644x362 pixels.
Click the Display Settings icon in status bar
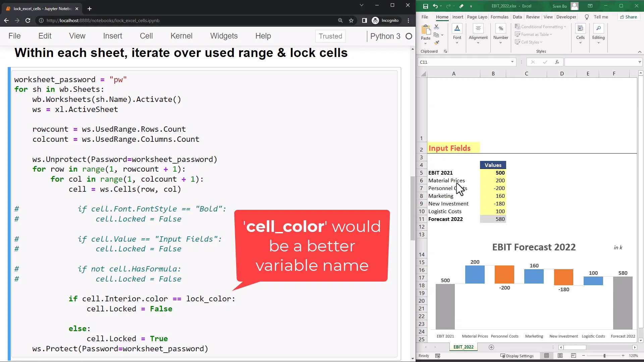click(x=503, y=356)
